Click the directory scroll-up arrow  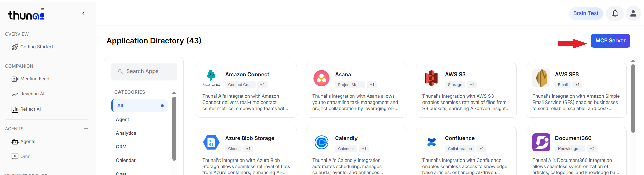pyautogui.click(x=633, y=61)
